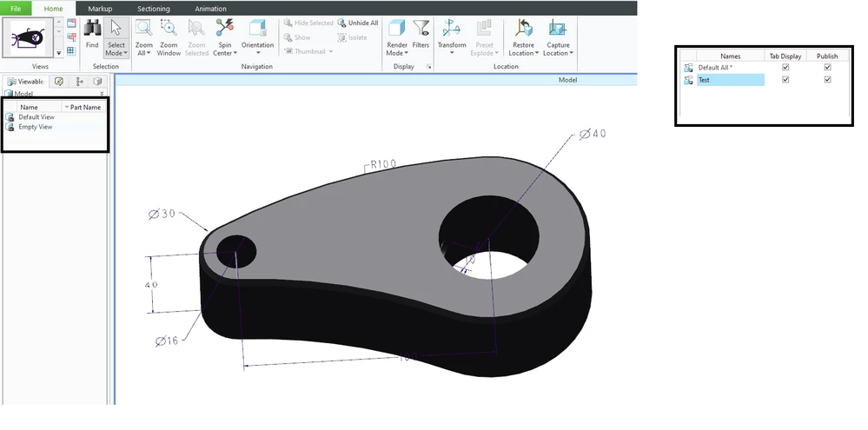868x430 pixels.
Task: Open the Sectioning ribbon tab
Action: [x=153, y=9]
